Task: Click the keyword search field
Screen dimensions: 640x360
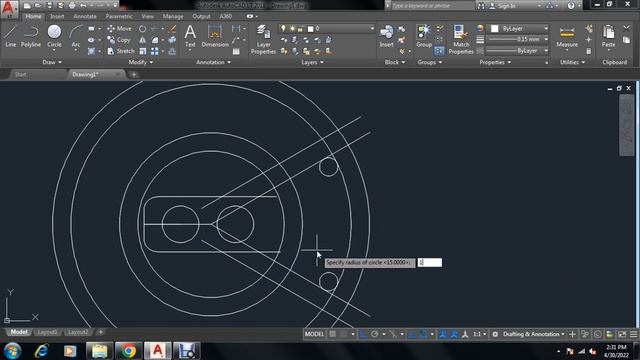Action: (432, 6)
